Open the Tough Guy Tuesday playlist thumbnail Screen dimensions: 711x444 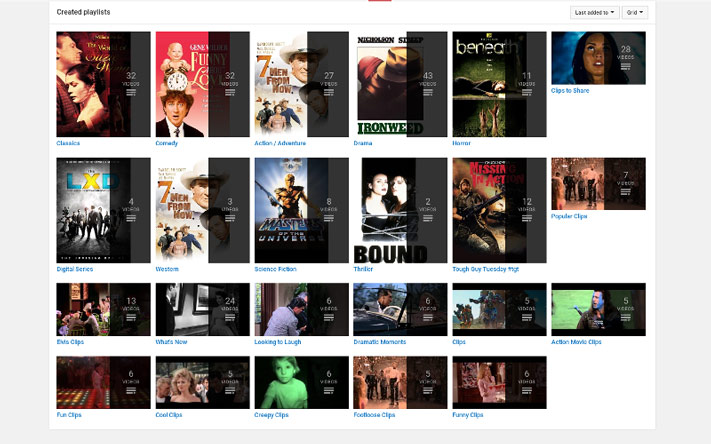tap(500, 210)
